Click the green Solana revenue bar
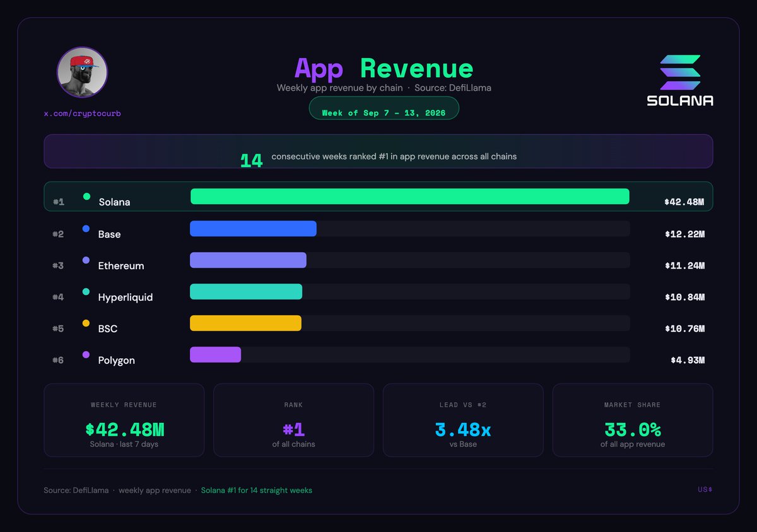 tap(410, 196)
